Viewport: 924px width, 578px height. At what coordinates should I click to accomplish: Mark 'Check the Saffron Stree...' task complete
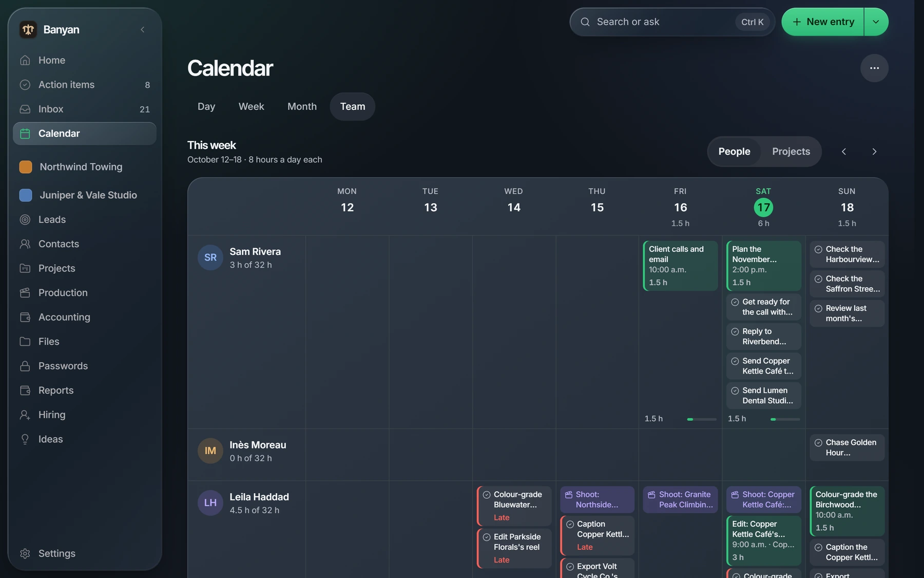818,279
